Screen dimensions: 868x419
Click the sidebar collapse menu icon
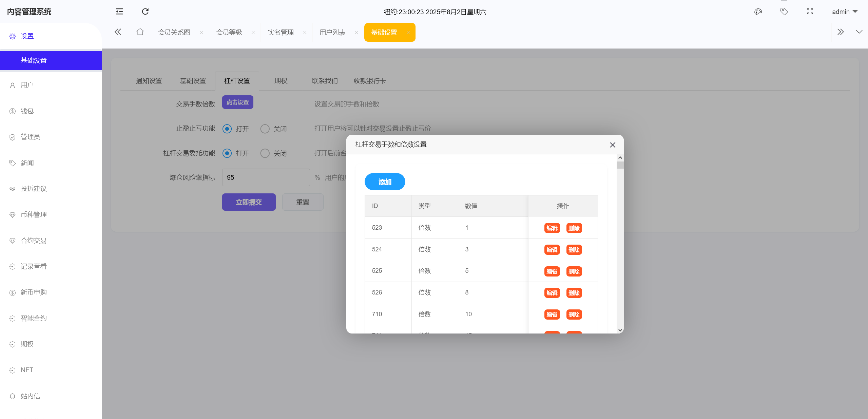pos(119,12)
